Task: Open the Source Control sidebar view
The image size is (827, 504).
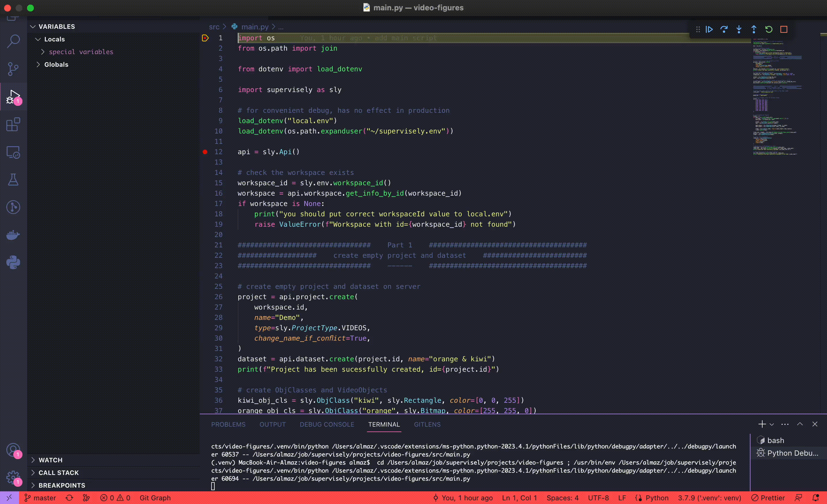Action: 13,69
